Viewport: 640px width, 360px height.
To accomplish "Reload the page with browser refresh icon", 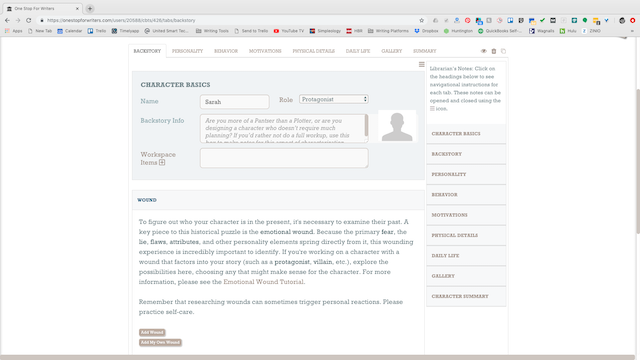I will click(x=29, y=20).
